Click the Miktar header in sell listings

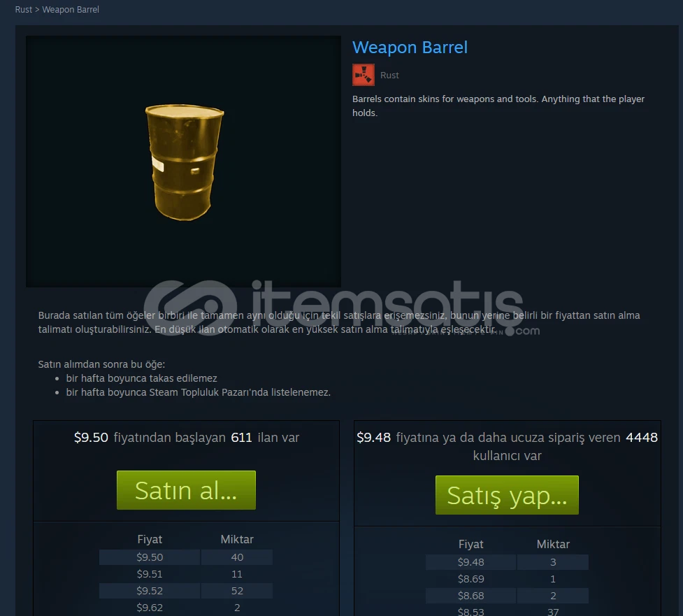[237, 539]
